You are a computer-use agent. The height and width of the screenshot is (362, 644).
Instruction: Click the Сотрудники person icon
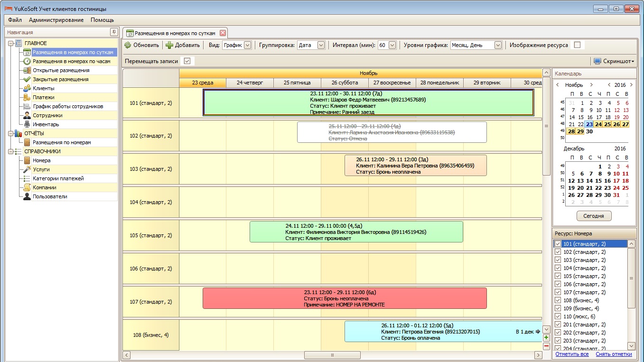(x=28, y=115)
